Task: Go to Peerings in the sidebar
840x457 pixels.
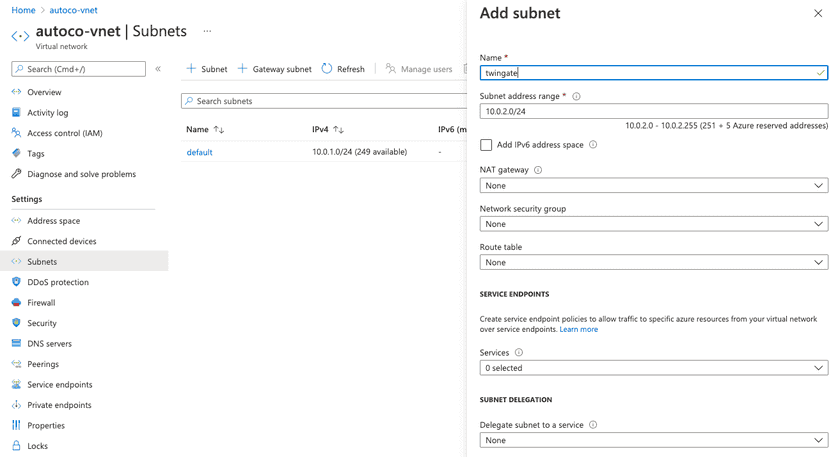Action: coord(43,364)
